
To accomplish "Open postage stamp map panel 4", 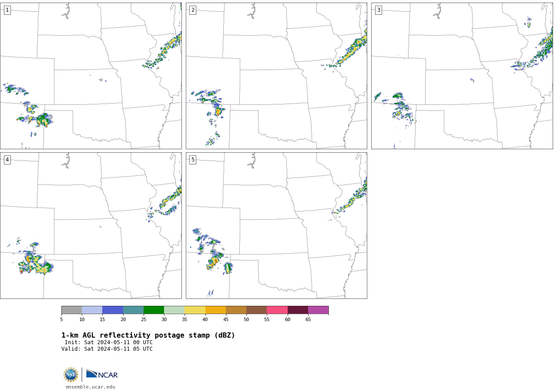I will 91,225.
